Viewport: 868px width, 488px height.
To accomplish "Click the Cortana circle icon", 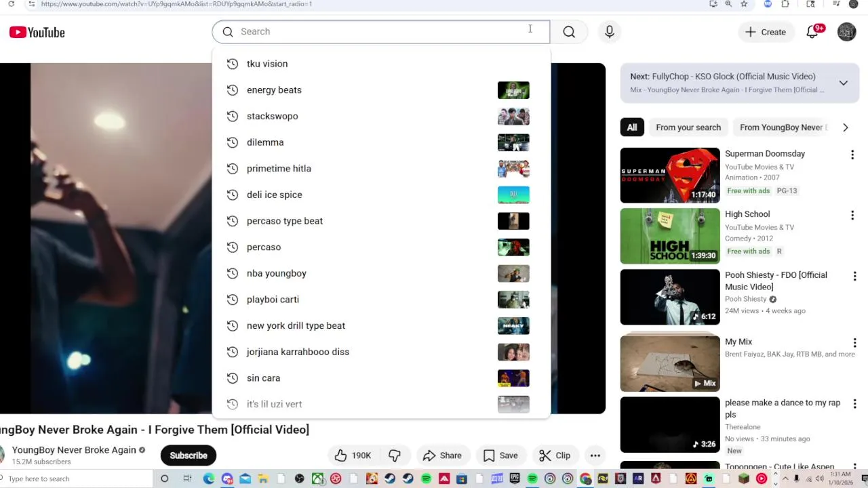I will pos(164,479).
